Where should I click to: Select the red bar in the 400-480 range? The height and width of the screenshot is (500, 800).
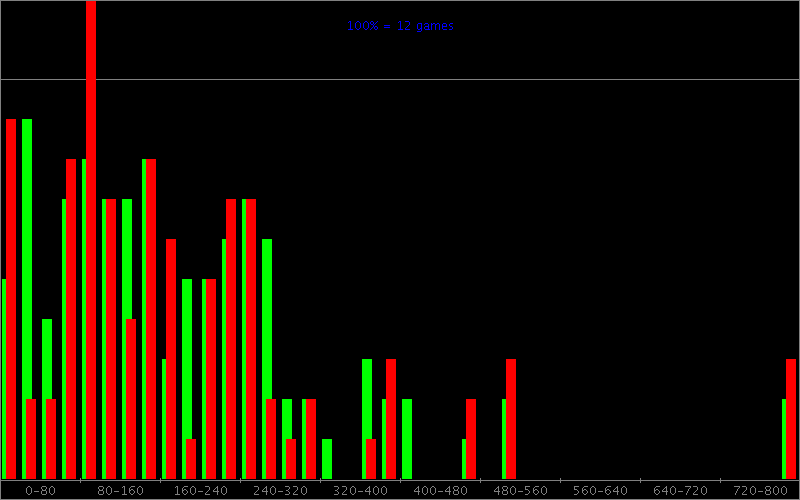(x=471, y=439)
